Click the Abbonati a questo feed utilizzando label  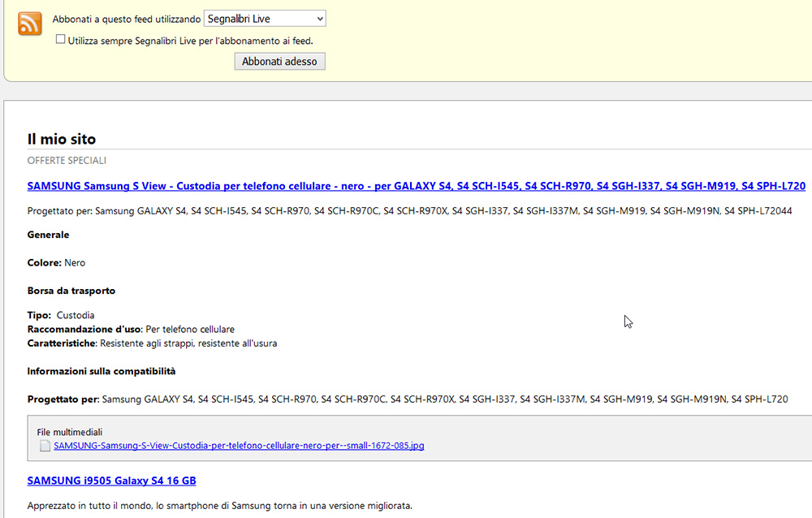click(127, 19)
